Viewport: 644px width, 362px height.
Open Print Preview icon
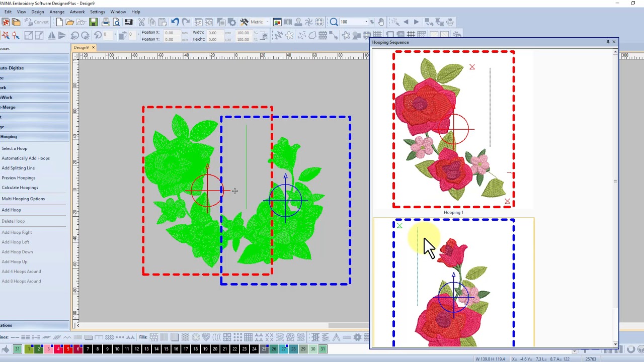[117, 22]
